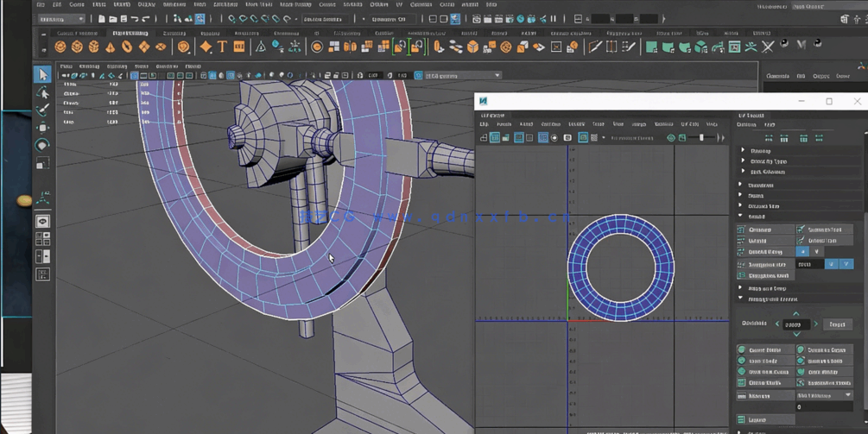This screenshot has width=868, height=434.
Task: Toggle snap to curve magnet icon
Action: [x=243, y=19]
